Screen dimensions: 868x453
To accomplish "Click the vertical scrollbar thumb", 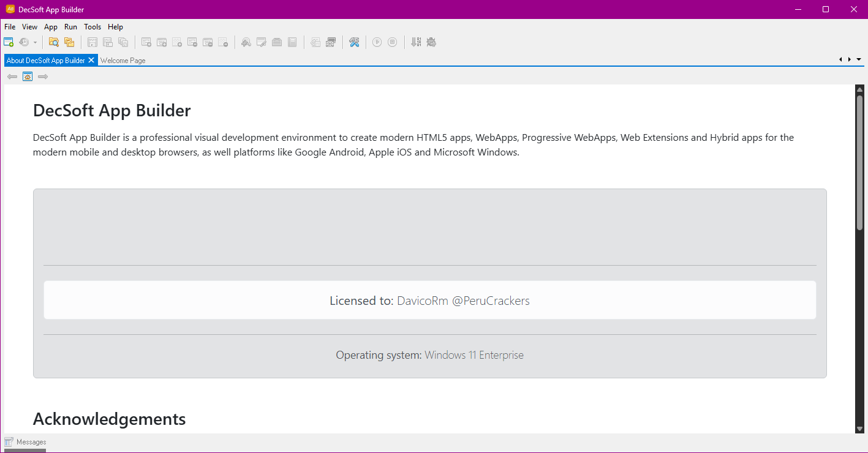I will (x=859, y=162).
